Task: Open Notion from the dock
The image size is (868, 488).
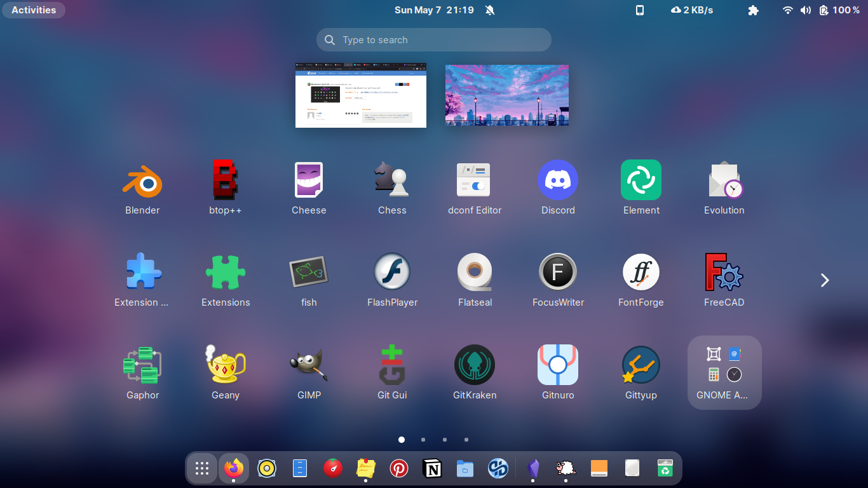Action: 432,469
